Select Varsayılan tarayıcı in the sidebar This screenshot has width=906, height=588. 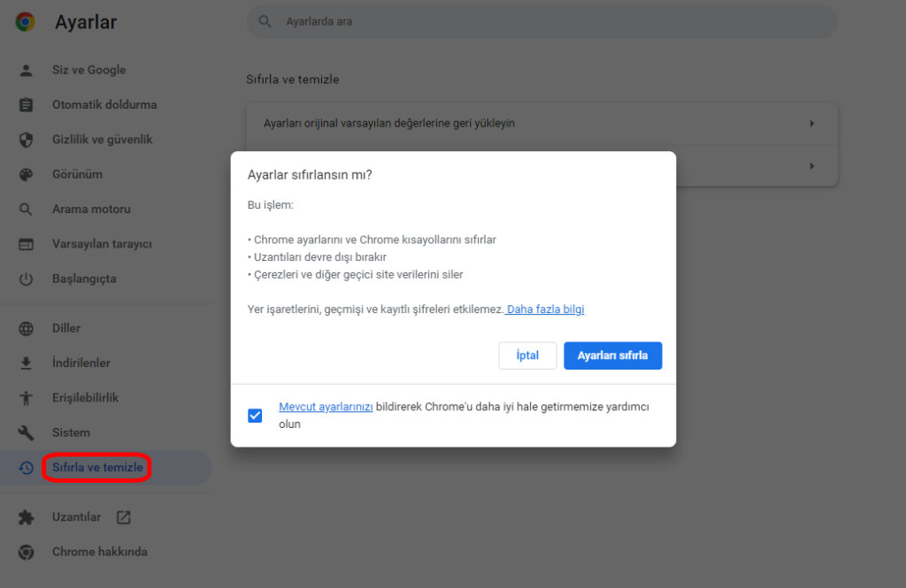tap(102, 244)
